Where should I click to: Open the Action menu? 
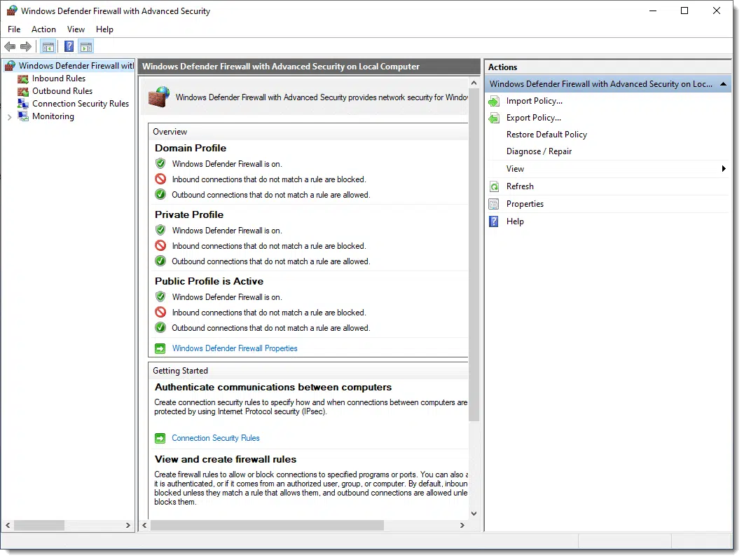43,29
